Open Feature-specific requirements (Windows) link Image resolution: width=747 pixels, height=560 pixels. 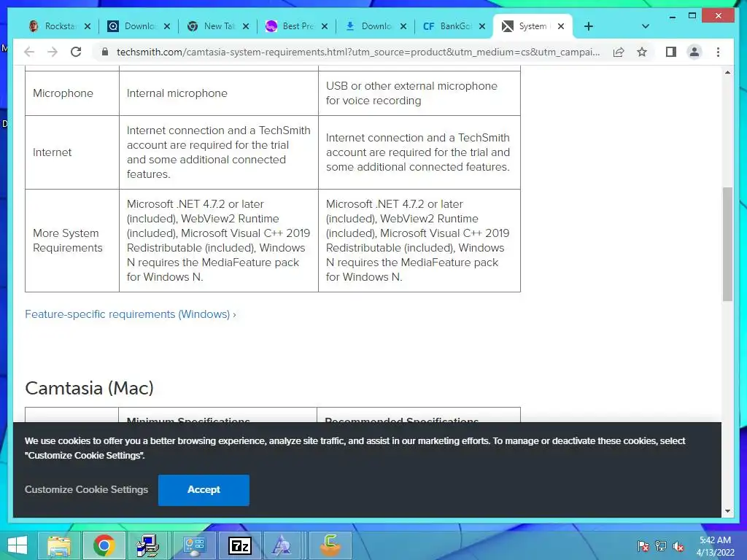[x=130, y=314]
